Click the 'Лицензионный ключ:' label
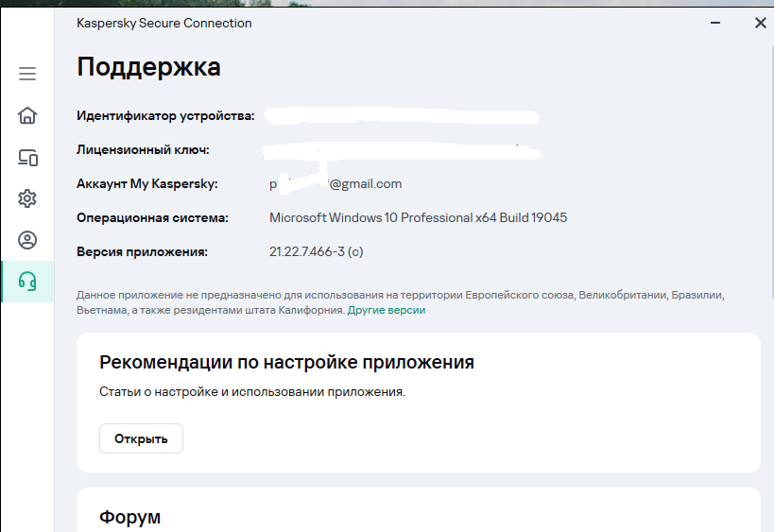The image size is (774, 532). 143,149
